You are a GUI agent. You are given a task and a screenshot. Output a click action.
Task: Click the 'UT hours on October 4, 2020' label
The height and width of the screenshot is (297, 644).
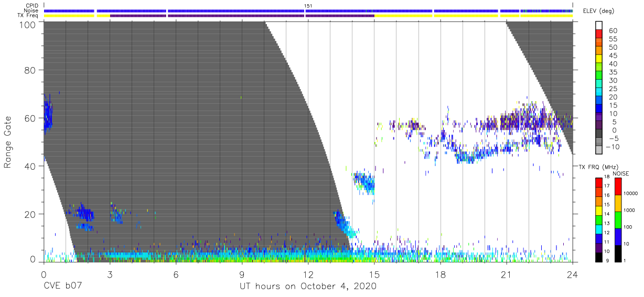pos(308,287)
